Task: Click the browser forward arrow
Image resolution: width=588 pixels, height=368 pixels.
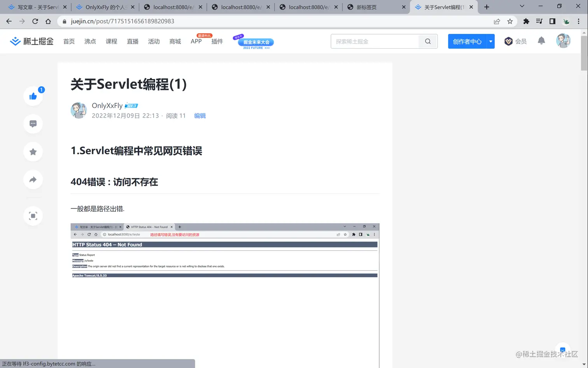Action: point(22,21)
